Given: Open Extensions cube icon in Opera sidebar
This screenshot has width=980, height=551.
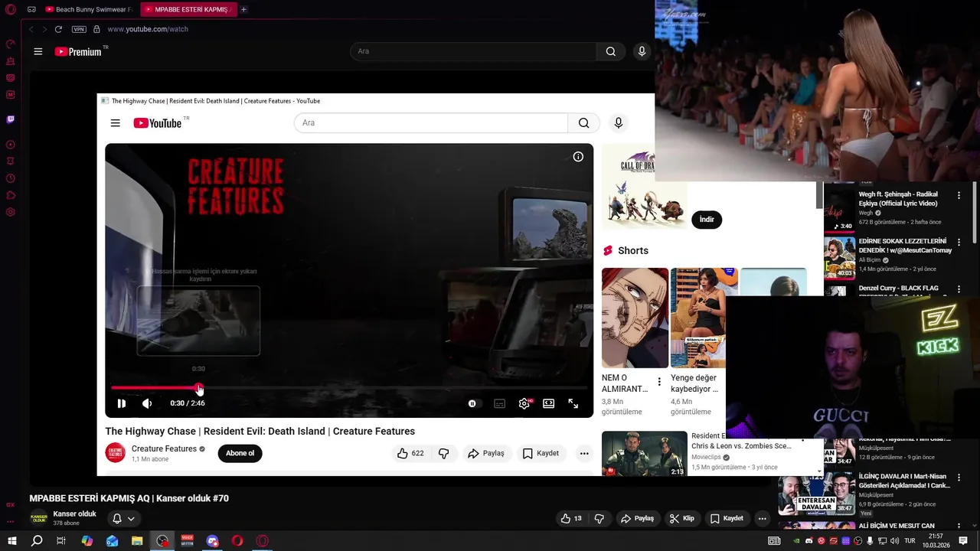Looking at the screenshot, I should (11, 195).
